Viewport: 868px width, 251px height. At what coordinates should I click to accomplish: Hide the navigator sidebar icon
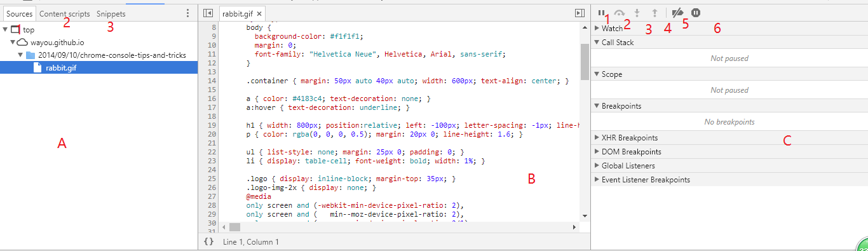coord(208,13)
